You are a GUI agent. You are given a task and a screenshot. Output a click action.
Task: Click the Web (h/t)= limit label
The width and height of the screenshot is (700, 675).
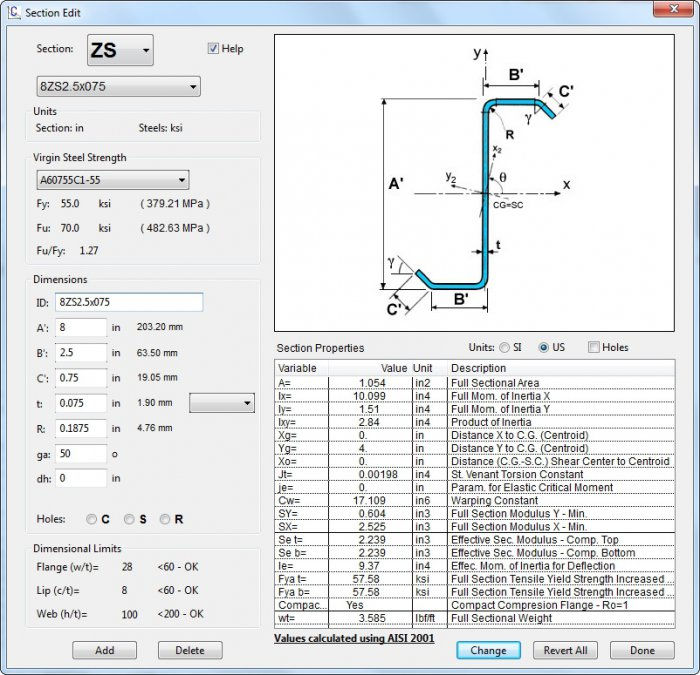point(62,614)
